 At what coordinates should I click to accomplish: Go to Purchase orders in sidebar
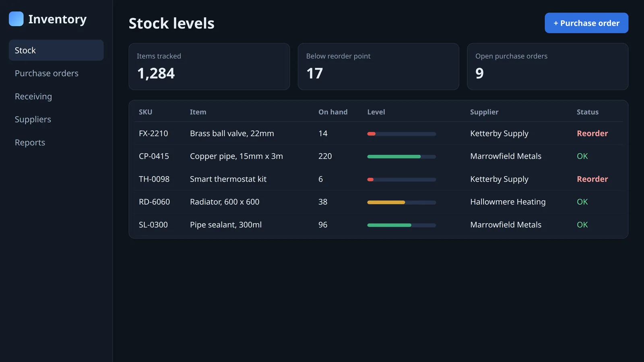tap(56, 73)
